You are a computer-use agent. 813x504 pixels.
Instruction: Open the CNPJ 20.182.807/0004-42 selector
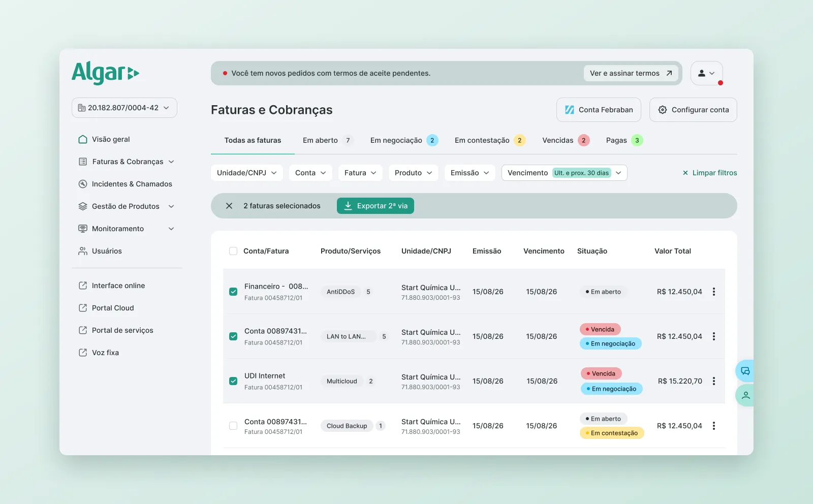(124, 108)
